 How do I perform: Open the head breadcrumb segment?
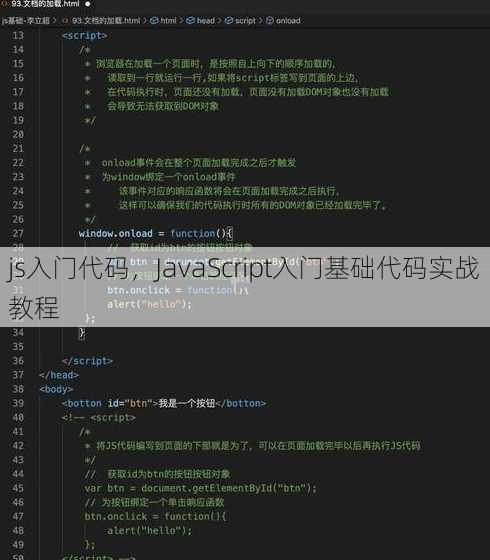coord(206,21)
